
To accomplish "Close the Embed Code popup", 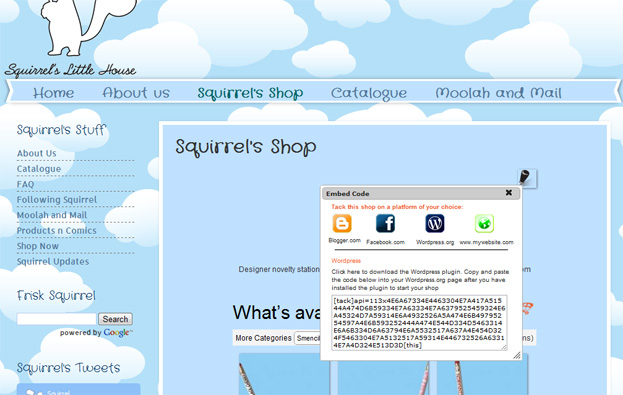I will [x=509, y=193].
